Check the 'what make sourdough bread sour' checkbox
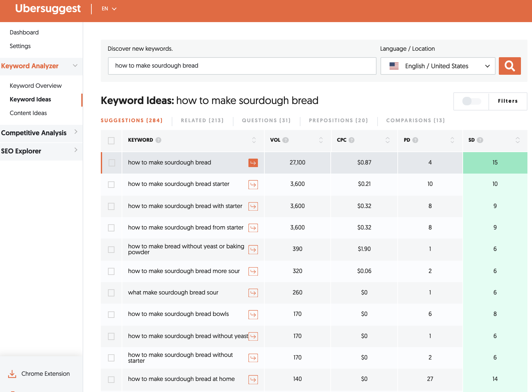The height and width of the screenshot is (392, 532). [x=111, y=293]
